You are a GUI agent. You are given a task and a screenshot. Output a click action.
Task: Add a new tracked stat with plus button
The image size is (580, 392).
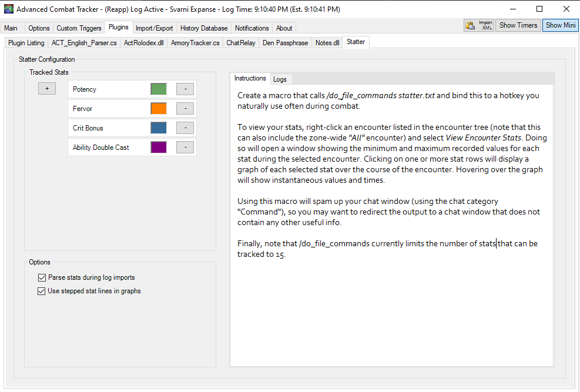46,88
